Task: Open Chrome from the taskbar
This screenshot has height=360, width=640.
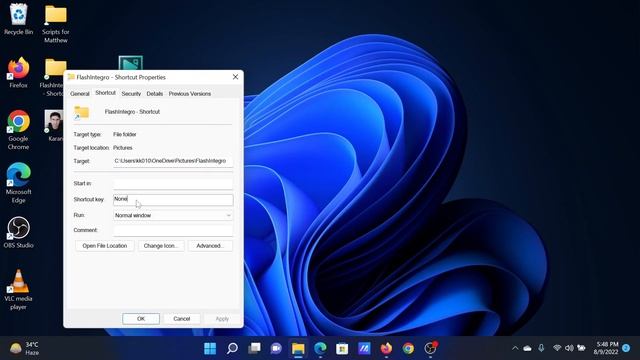Action: tap(408, 348)
